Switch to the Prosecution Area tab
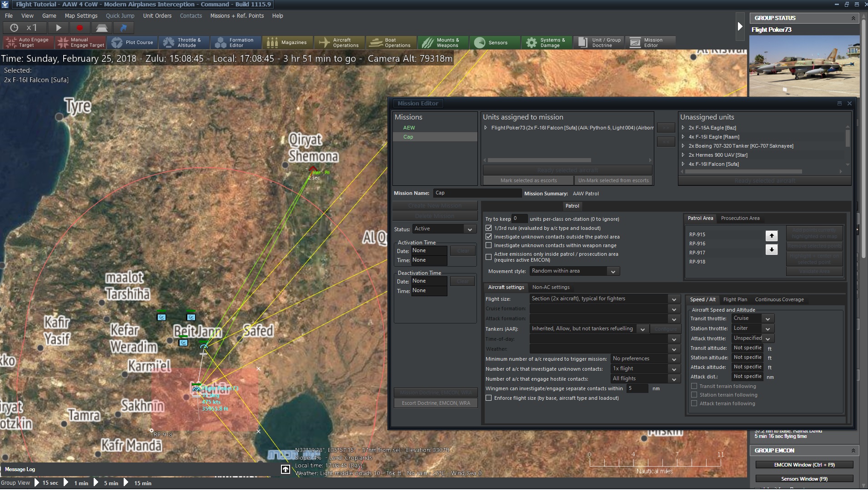This screenshot has height=492, width=868. [740, 218]
